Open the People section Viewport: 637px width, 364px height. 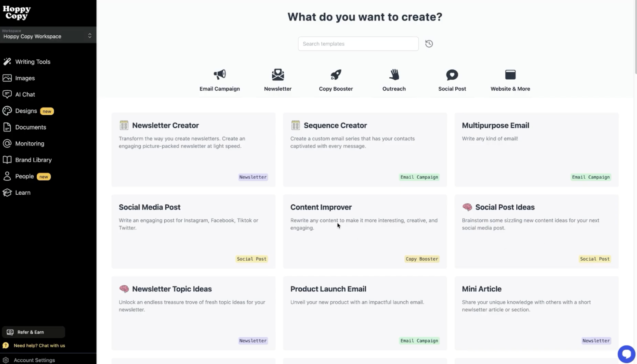tap(24, 176)
